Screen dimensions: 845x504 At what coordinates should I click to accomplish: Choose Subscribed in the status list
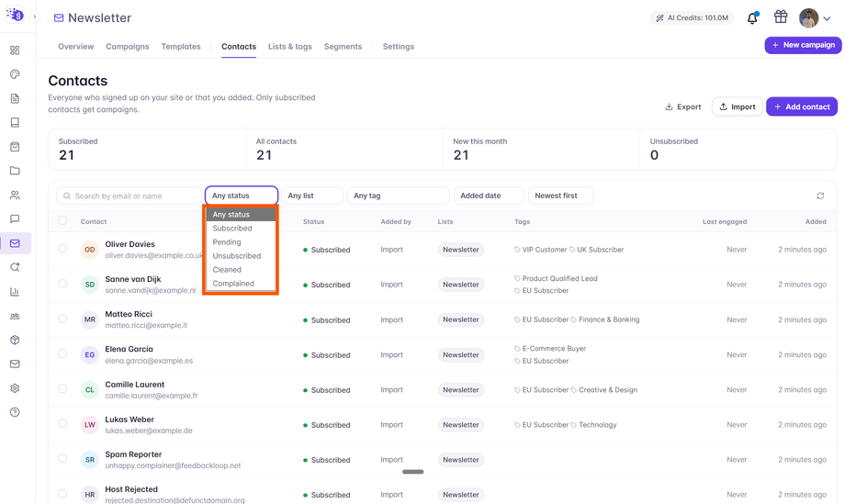pyautogui.click(x=241, y=229)
